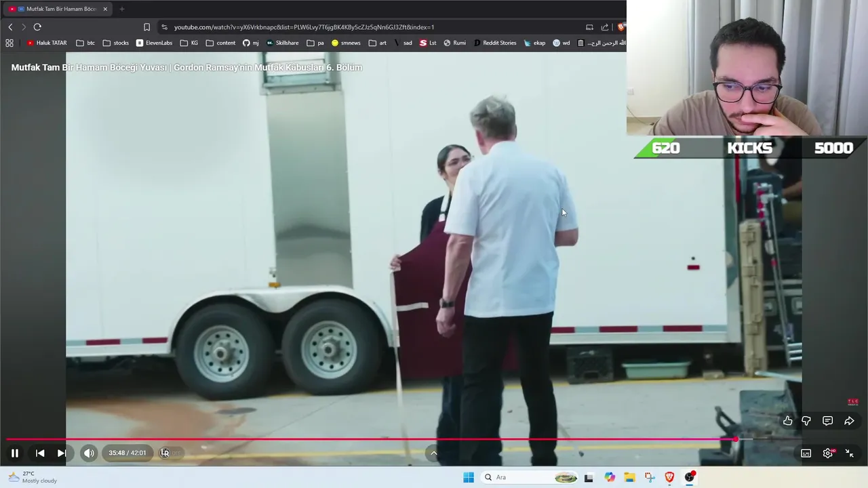The height and width of the screenshot is (488, 868).
Task: Open the mj GitHub bookmark
Action: (251, 43)
